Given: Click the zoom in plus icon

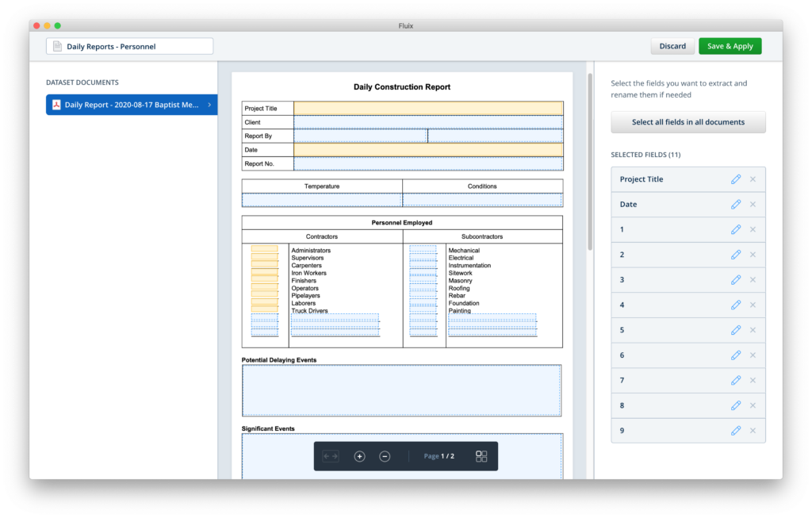Looking at the screenshot, I should pyautogui.click(x=359, y=456).
